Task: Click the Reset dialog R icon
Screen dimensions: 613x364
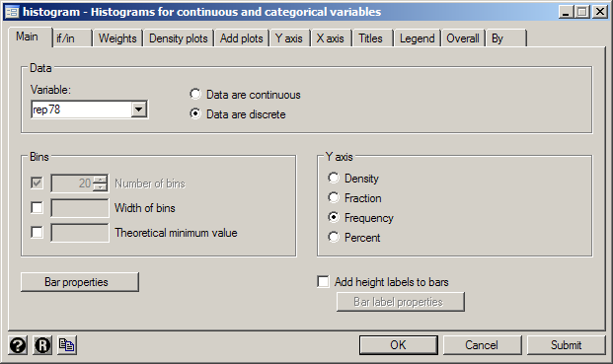Action: tap(42, 345)
